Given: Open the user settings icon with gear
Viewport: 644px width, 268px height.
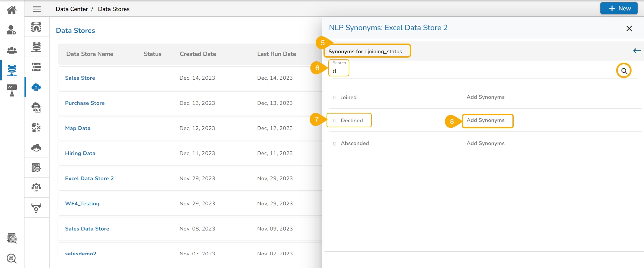Looking at the screenshot, I should click(12, 30).
